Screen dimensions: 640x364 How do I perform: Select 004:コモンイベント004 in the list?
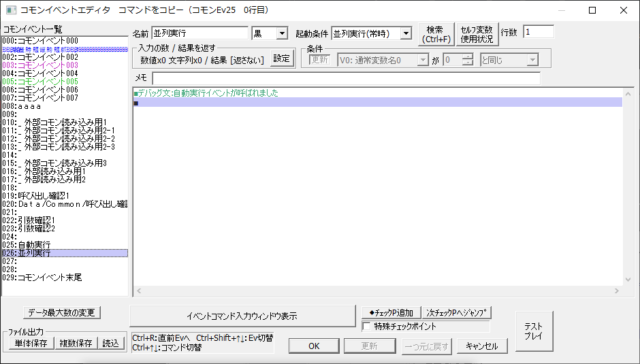[65, 73]
